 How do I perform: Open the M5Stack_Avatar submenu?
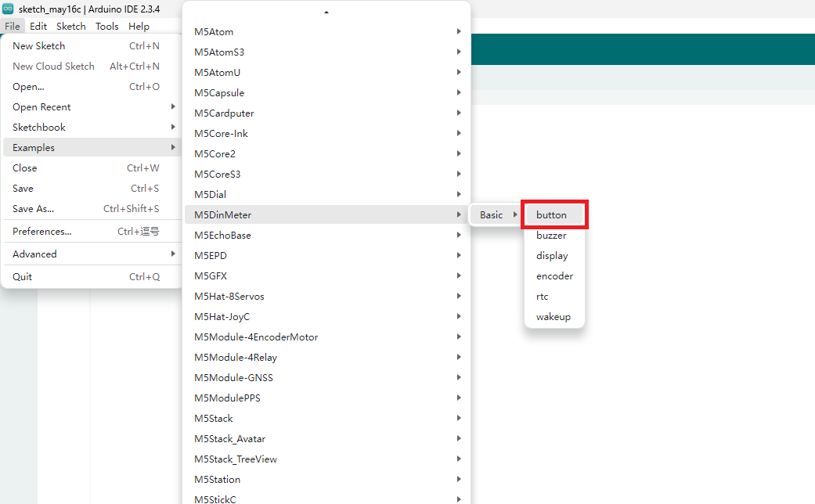coord(326,438)
